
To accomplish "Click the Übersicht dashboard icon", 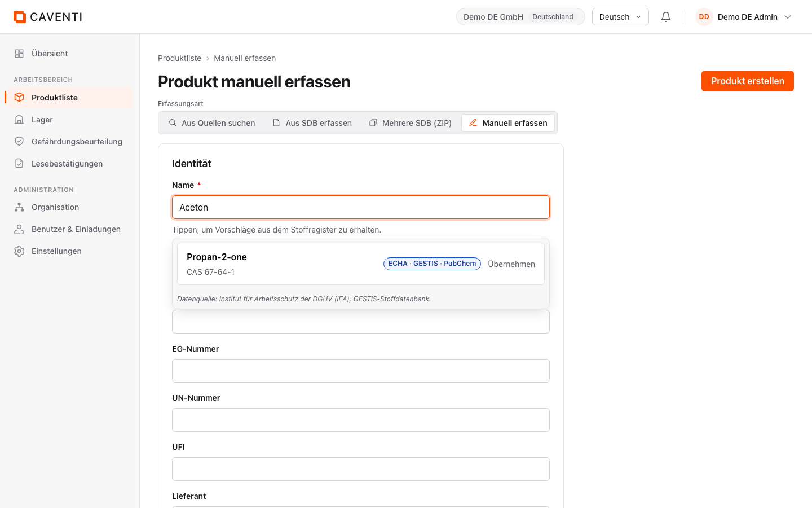I will 19,54.
